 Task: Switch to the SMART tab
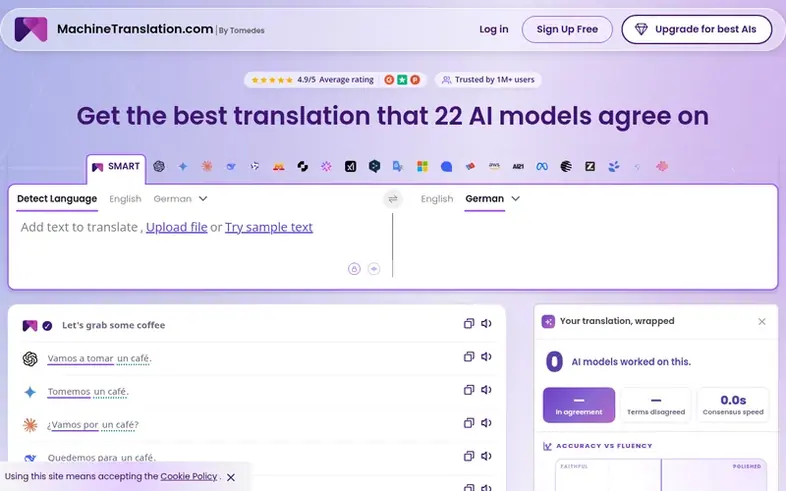pos(116,167)
